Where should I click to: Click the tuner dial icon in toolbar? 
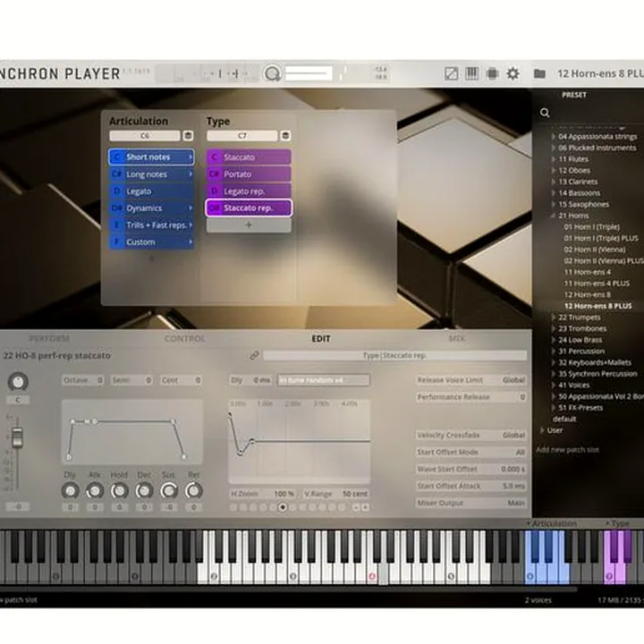coord(272,74)
